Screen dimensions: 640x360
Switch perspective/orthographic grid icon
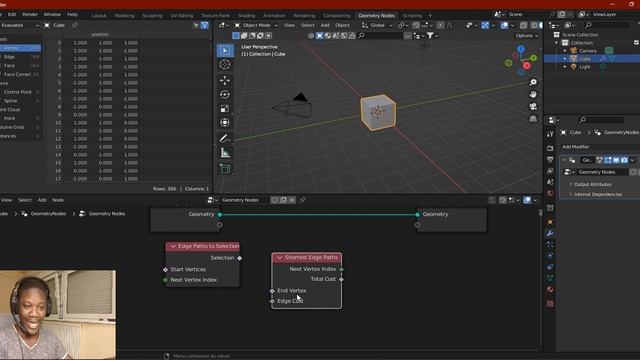533,119
